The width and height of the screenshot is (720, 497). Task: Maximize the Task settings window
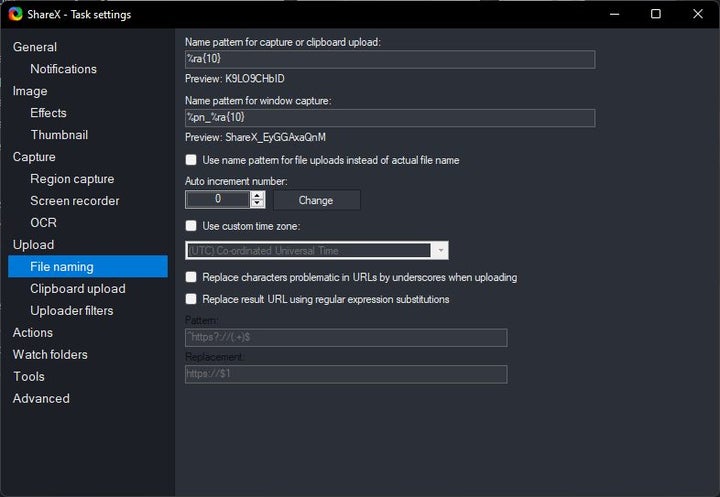pos(656,14)
